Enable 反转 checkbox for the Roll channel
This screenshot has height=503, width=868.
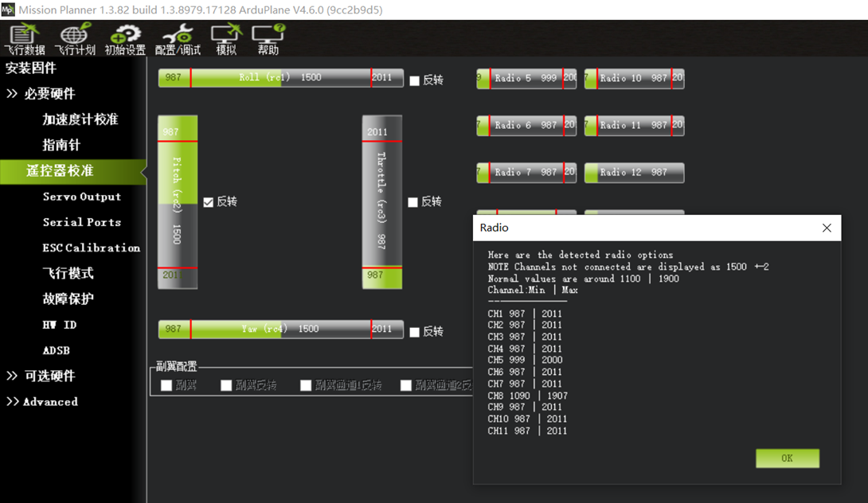[x=414, y=80]
